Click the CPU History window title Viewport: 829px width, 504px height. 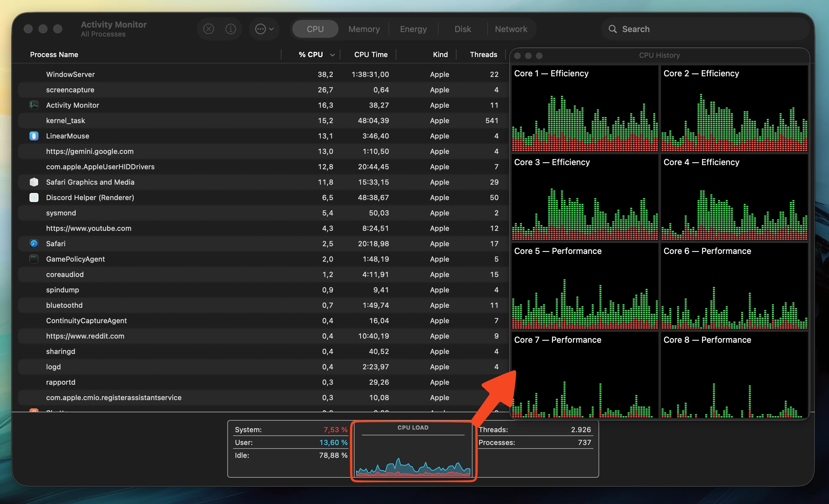point(659,55)
